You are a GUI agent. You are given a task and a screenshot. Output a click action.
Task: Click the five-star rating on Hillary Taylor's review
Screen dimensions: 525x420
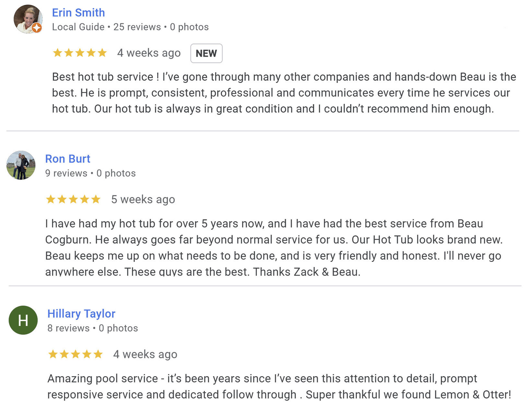tap(75, 354)
